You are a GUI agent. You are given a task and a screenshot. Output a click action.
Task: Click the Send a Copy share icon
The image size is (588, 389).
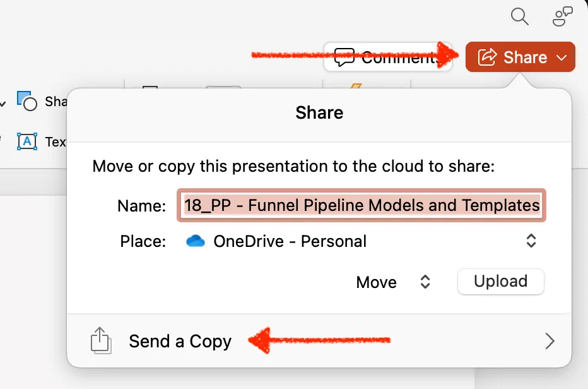[101, 340]
